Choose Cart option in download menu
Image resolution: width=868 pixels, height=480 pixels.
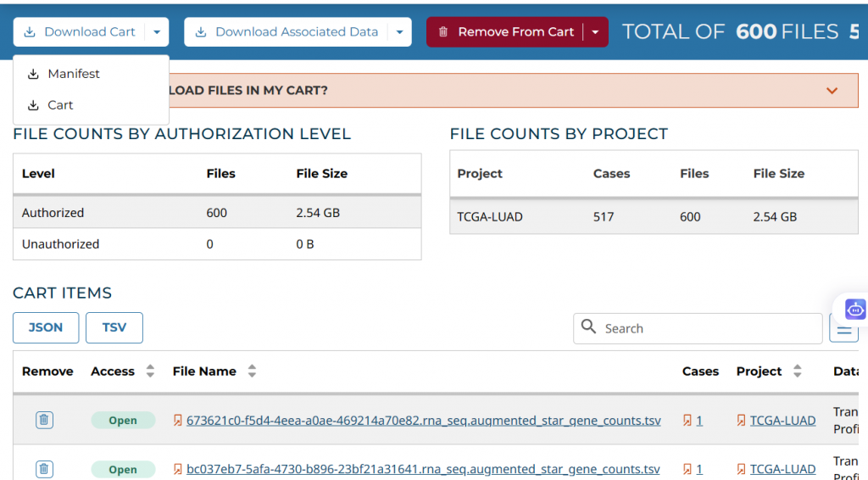point(60,105)
